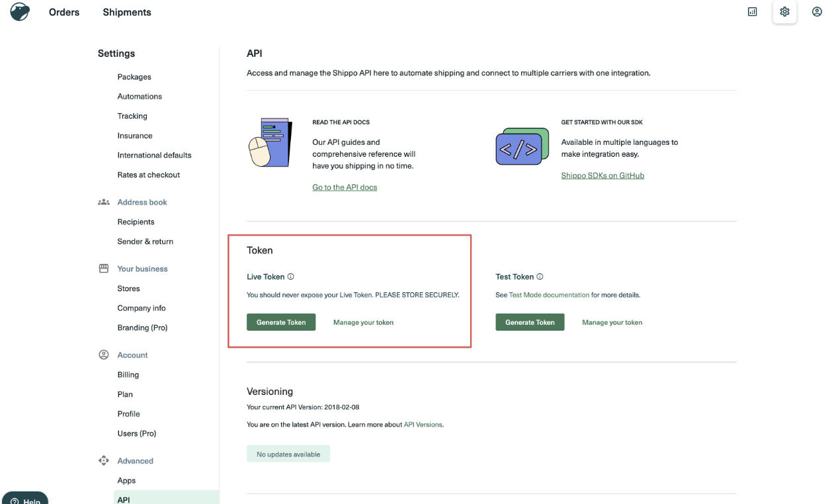Select Insurance in settings sidebar
This screenshot has height=504, width=832.
tap(135, 136)
